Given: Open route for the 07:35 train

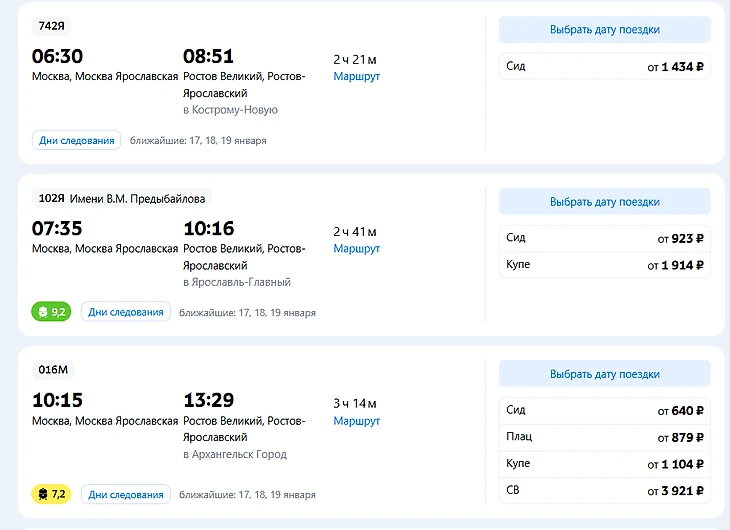Looking at the screenshot, I should 356,248.
